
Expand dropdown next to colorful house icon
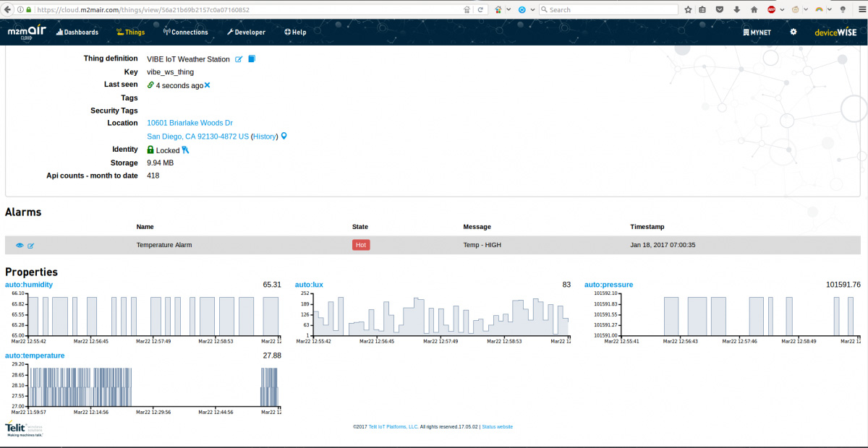509,10
